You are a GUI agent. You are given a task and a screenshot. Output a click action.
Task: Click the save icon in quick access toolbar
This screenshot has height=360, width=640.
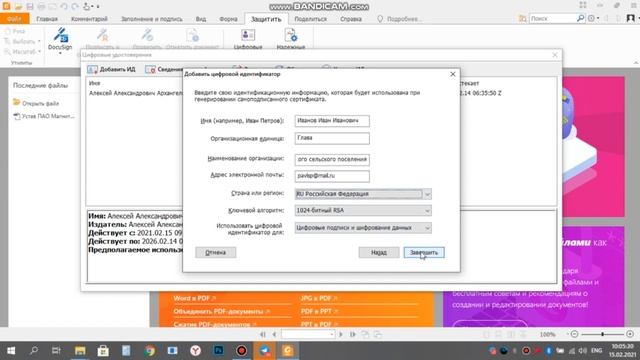29,6
